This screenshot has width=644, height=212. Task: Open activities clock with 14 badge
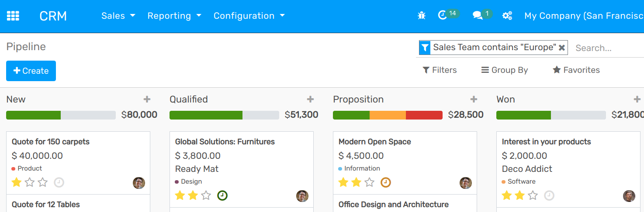click(443, 16)
